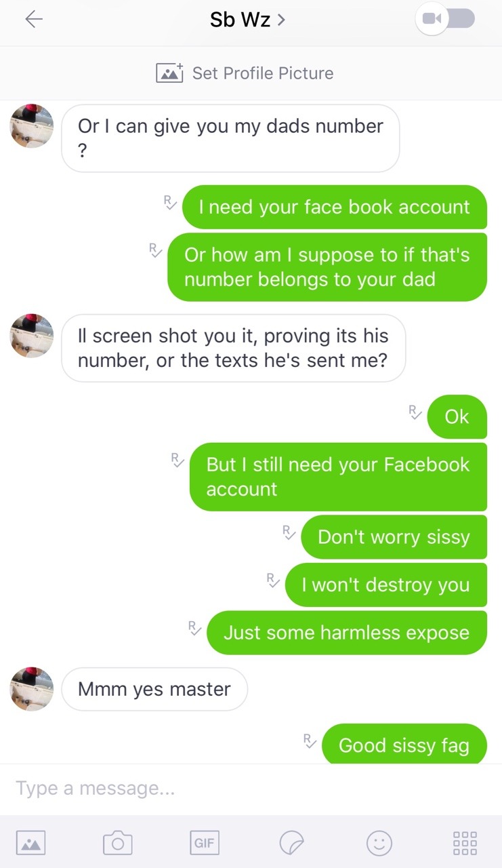Open the GIF picker
Viewport: 502px width, 868px height.
(x=204, y=843)
